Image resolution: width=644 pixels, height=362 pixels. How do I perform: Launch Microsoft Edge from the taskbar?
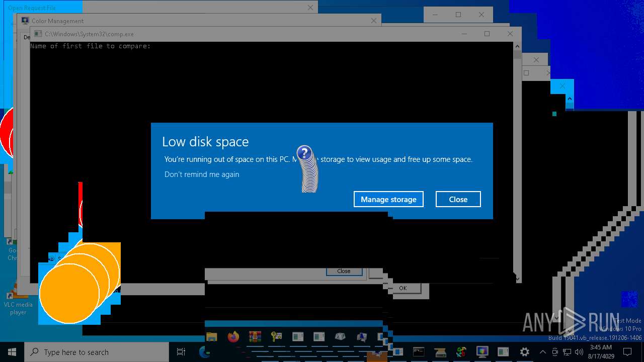pos(204,352)
